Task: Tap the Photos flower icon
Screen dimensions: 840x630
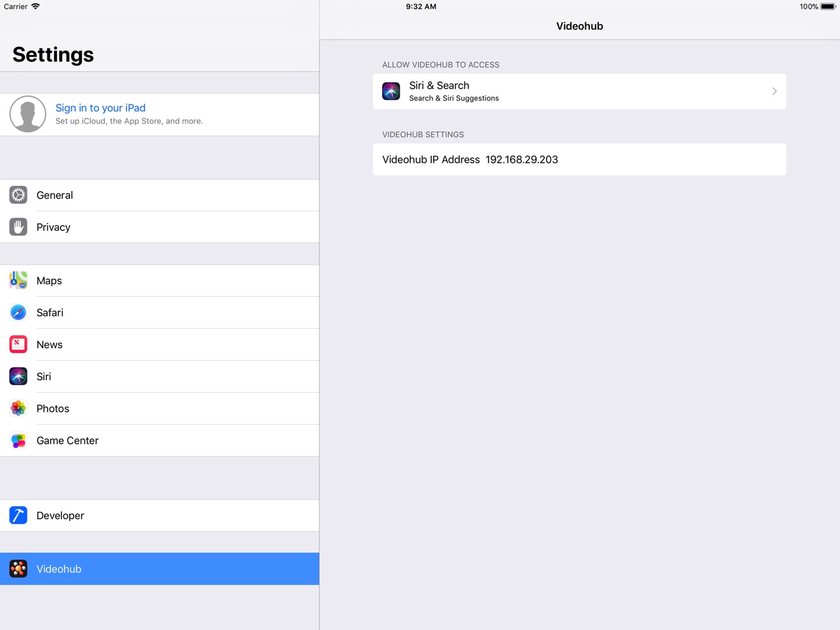Action: tap(18, 408)
